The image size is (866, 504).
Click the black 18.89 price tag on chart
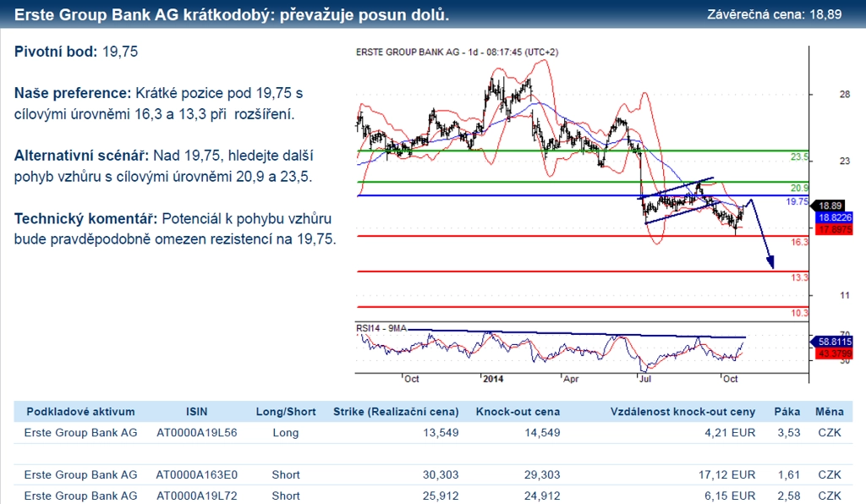tap(830, 205)
